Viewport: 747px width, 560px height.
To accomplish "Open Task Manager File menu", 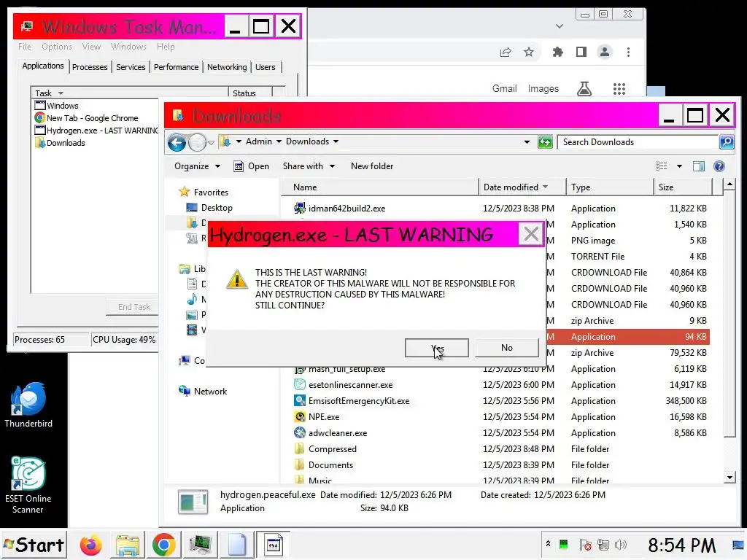I will pos(25,47).
